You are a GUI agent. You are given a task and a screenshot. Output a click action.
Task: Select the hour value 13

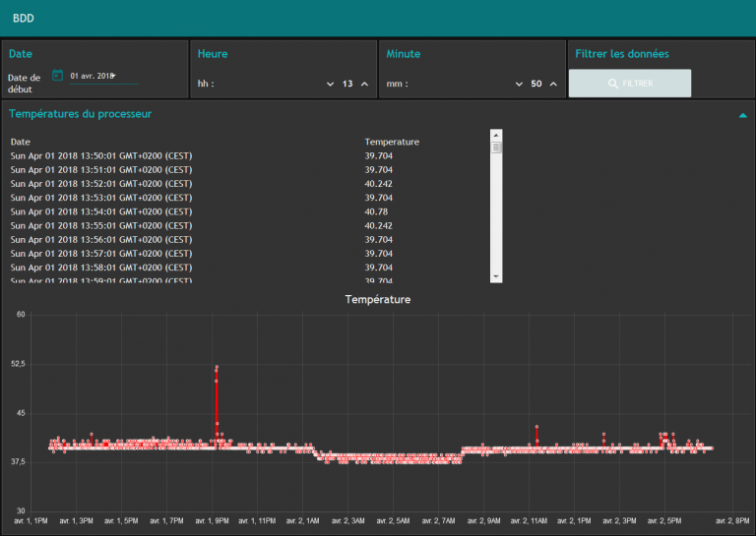pos(347,85)
